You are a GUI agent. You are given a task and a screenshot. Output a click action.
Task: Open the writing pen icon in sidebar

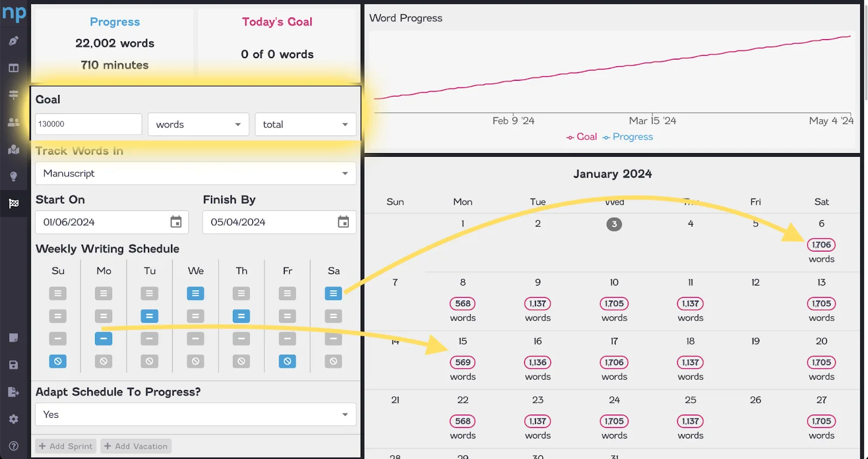pos(14,41)
